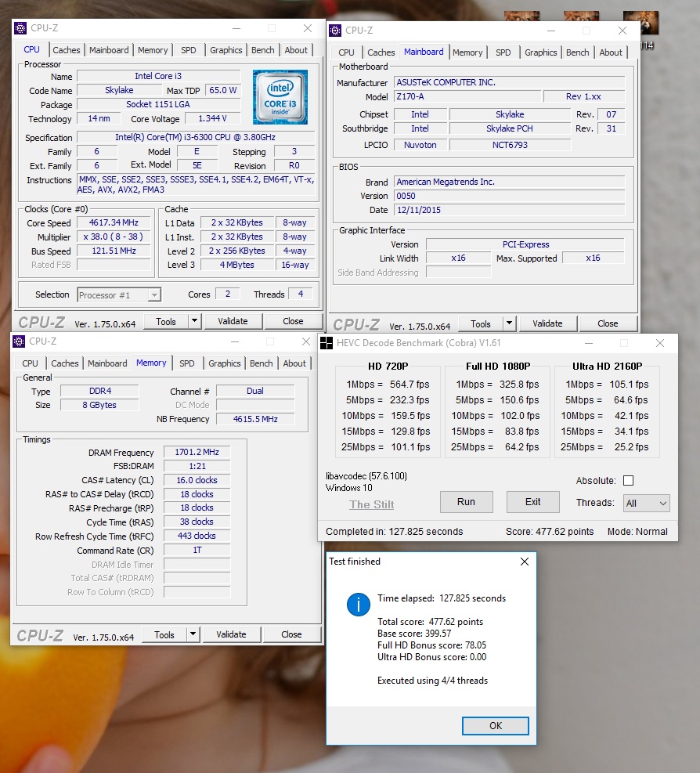The height and width of the screenshot is (773, 700).
Task: Click the Intel Core i3 logo badge
Action: [280, 97]
